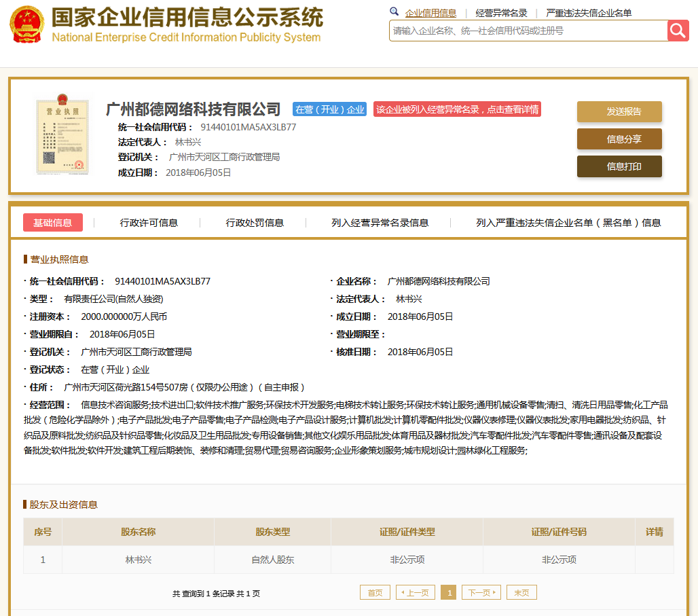Jump to last page with 末页
Image resolution: width=698 pixels, height=616 pixels.
(521, 593)
